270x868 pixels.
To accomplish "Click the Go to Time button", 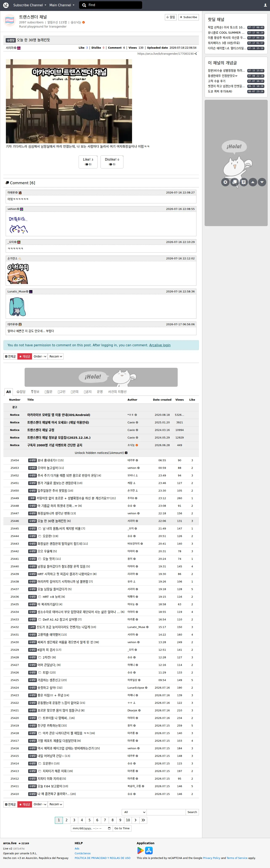I will point(122,828).
